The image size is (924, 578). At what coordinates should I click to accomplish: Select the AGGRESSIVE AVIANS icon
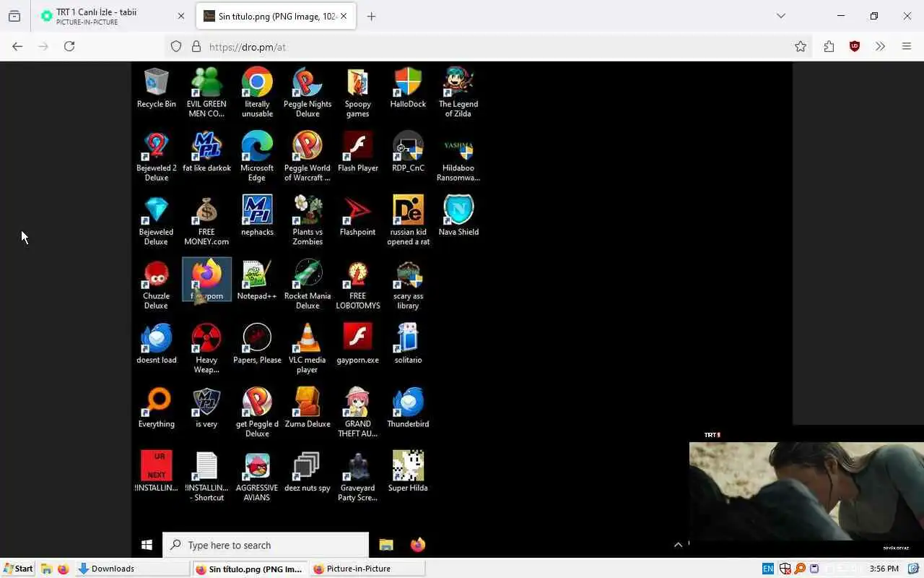tap(257, 477)
